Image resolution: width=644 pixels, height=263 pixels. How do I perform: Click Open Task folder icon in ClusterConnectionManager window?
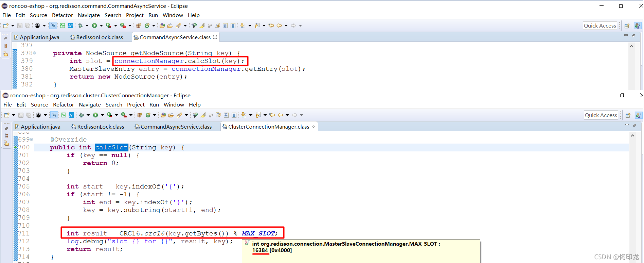pos(171,115)
